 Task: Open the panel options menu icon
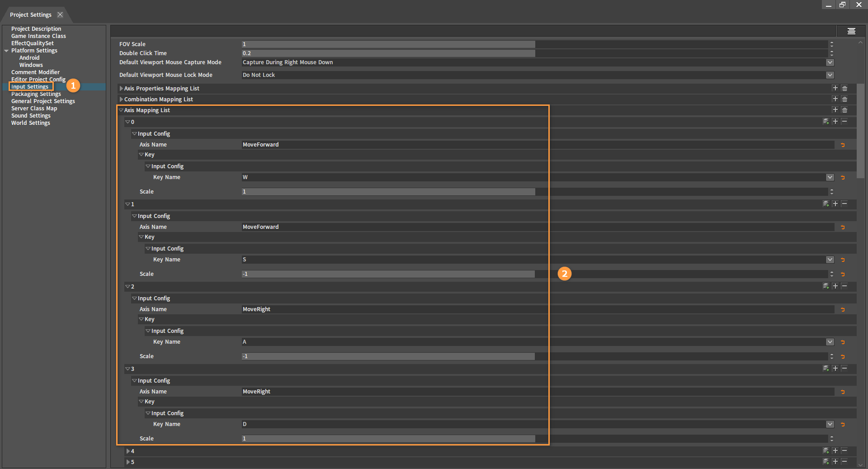pos(851,31)
